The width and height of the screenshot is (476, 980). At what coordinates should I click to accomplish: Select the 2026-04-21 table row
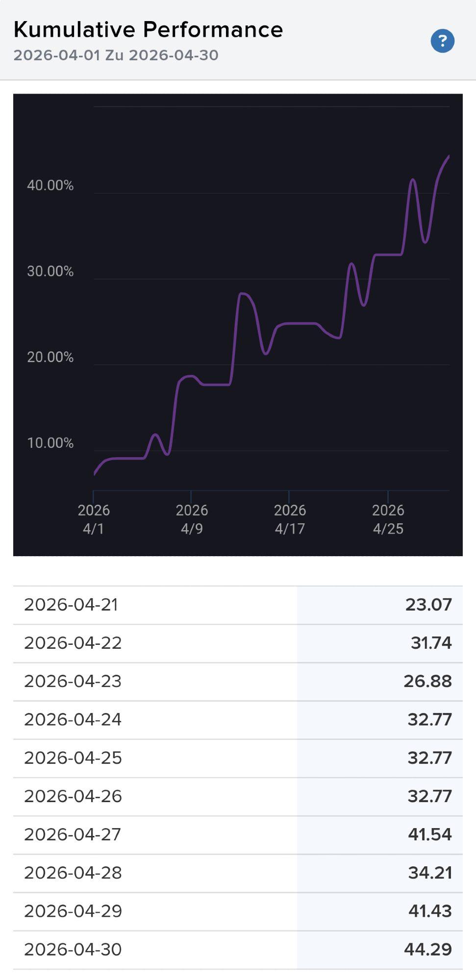(238, 605)
